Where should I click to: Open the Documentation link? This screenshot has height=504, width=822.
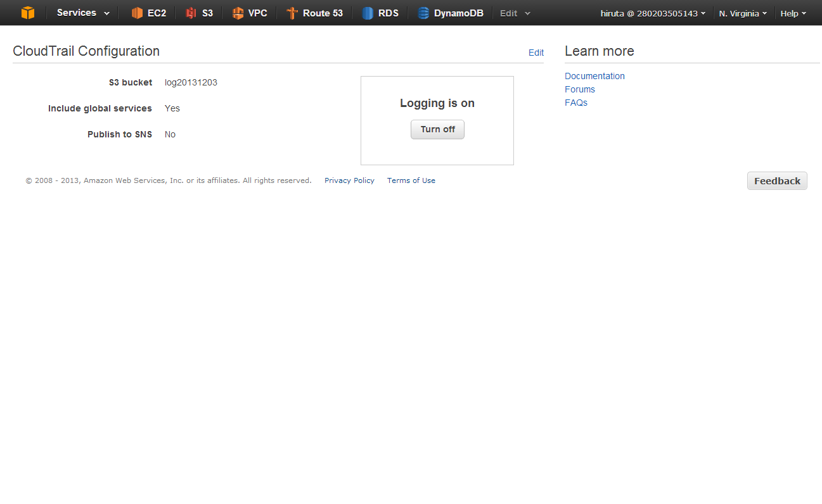(x=594, y=76)
